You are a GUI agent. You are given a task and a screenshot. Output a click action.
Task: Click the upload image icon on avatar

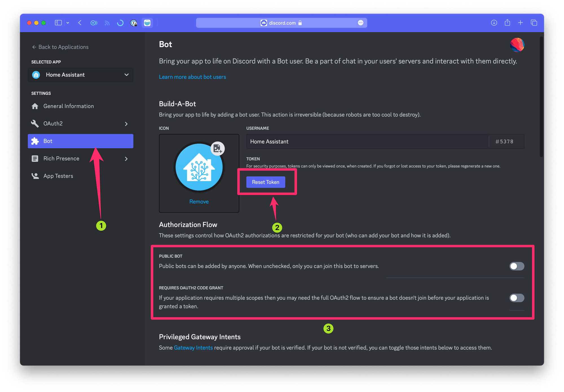point(217,149)
